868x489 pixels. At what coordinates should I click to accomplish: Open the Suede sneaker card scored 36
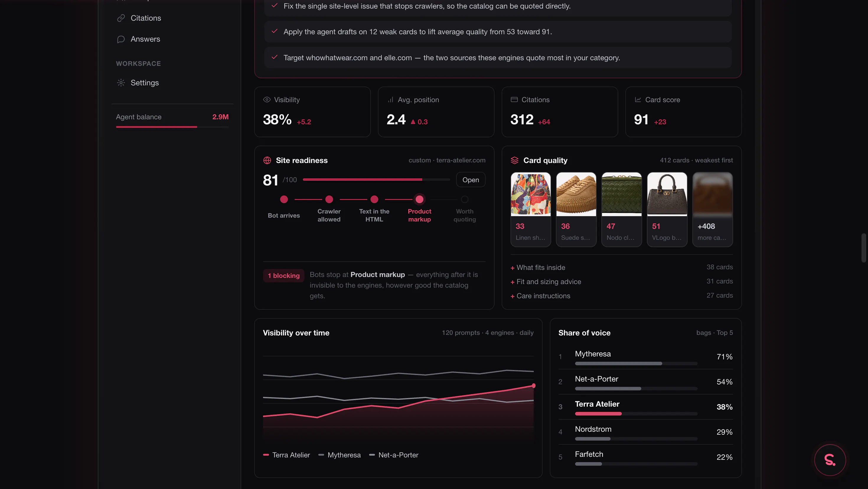[576, 209]
